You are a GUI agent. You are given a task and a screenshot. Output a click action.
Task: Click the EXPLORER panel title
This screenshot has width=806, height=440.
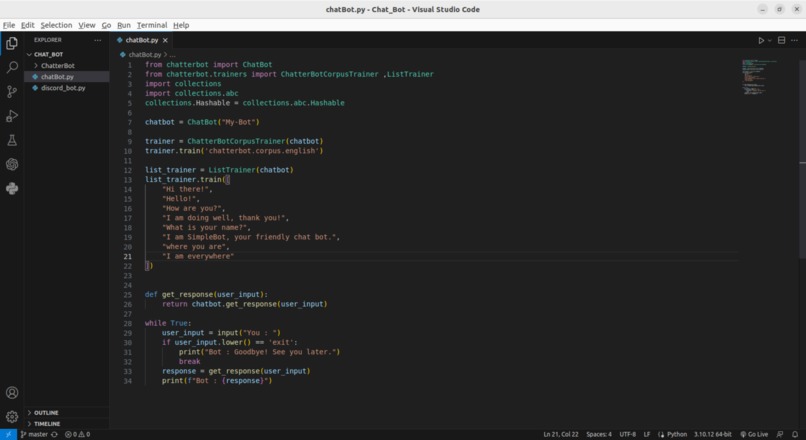pyautogui.click(x=48, y=40)
